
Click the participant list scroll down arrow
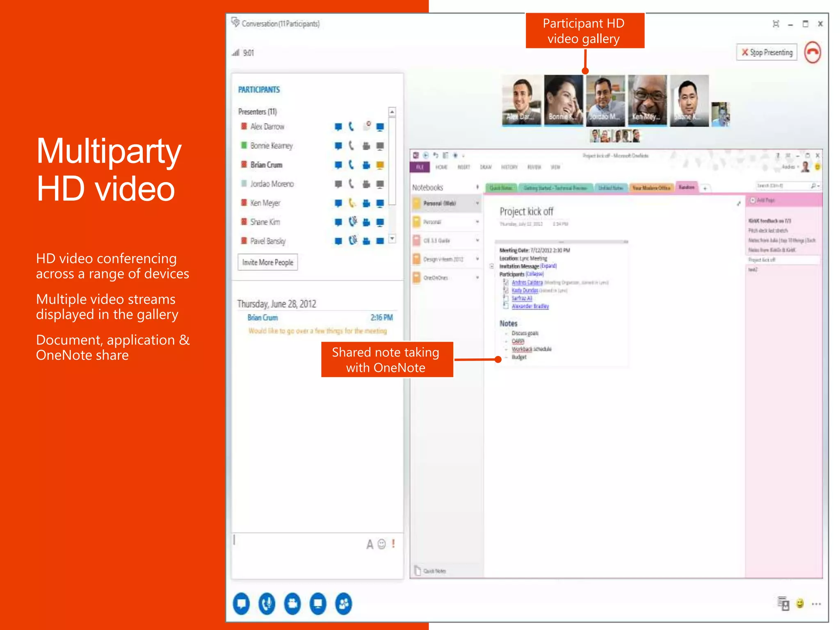pos(392,238)
